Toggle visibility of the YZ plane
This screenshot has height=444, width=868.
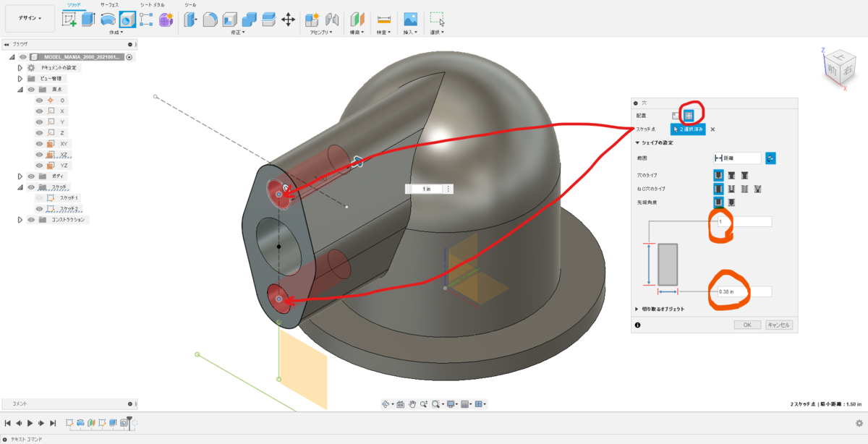coord(39,166)
